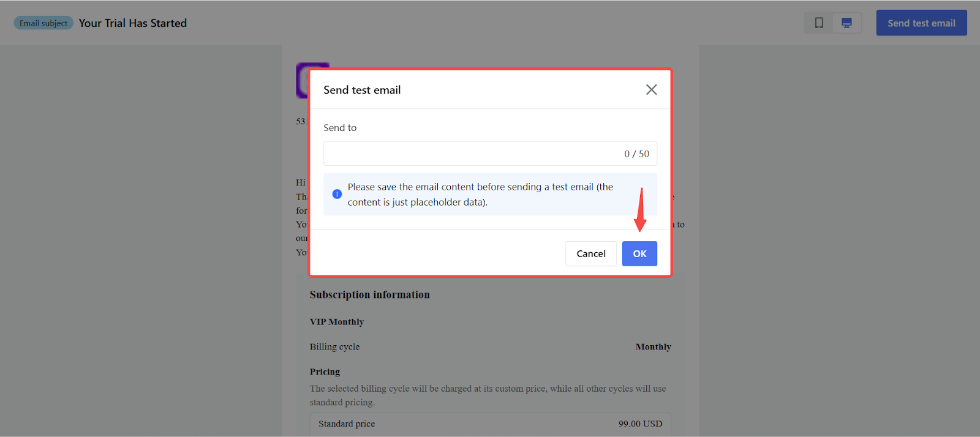Click the subject text Your Trial Has Started
980x437 pixels.
[133, 23]
